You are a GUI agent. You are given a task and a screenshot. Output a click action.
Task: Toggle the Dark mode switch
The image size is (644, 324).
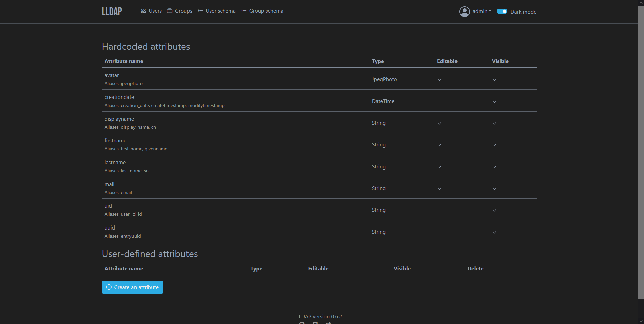coord(502,12)
